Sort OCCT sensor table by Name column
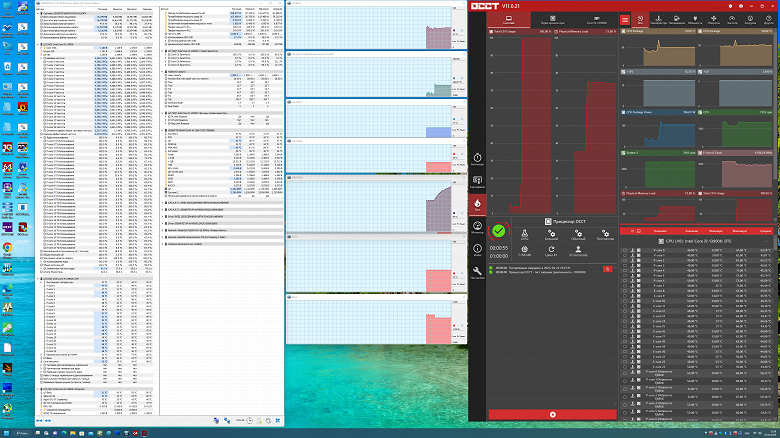The height and width of the screenshot is (438, 780). point(660,231)
